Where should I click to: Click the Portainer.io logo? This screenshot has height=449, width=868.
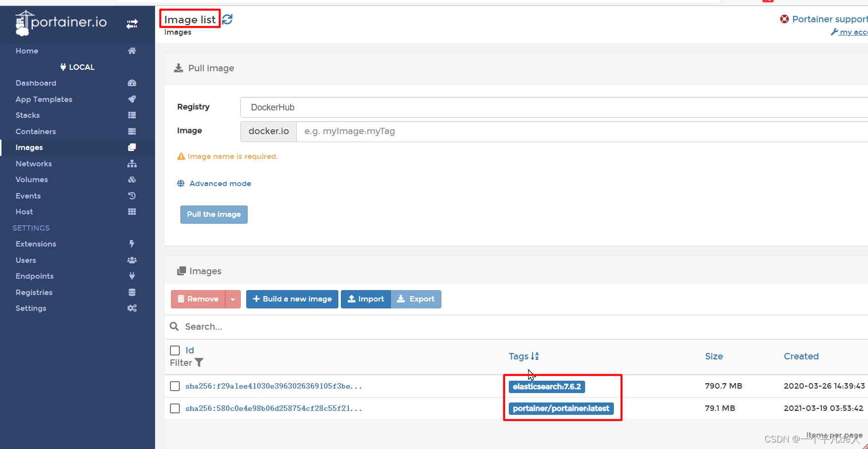coord(61,23)
